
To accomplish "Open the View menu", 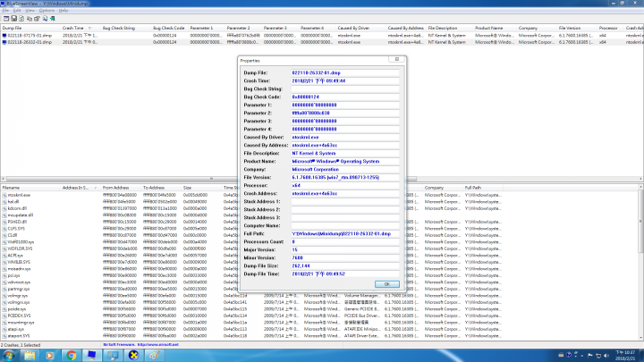I will 30,10.
